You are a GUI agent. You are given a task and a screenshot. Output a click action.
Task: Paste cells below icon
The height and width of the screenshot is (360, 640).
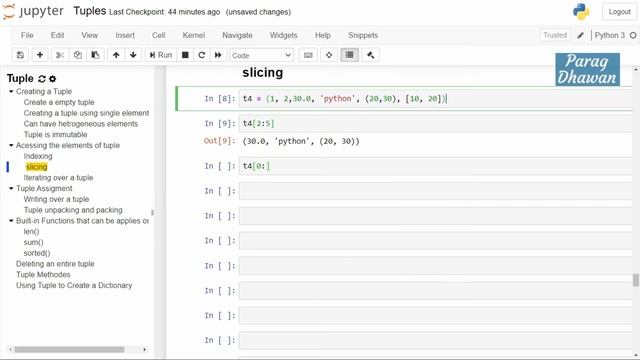tap(95, 55)
